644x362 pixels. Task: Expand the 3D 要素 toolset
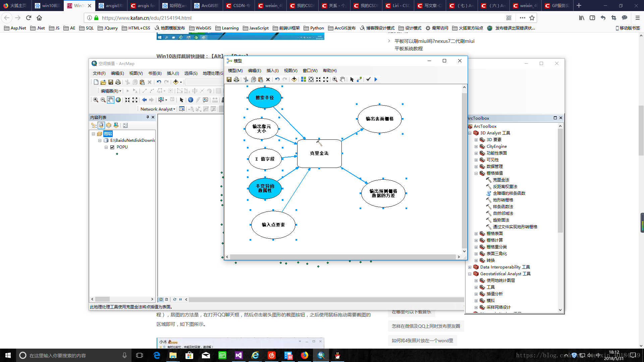pos(476,140)
